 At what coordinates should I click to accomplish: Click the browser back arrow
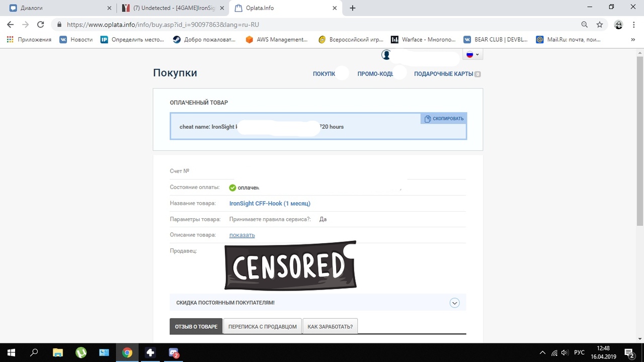[10, 24]
